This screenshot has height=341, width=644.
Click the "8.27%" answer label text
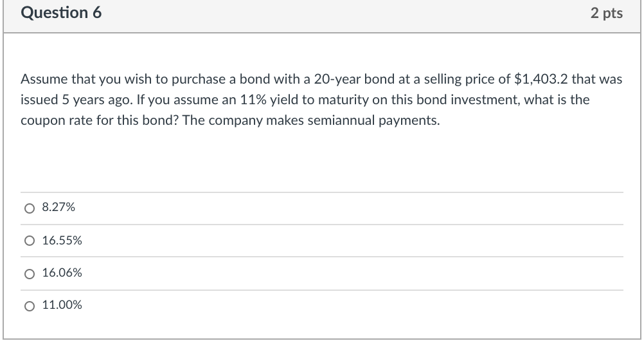tap(58, 208)
